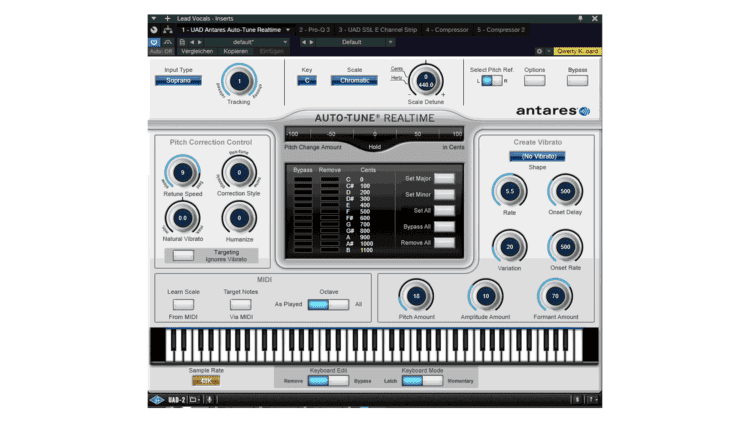Open the preset file page icon
Image resolution: width=750 pixels, height=422 pixels.
click(x=182, y=42)
